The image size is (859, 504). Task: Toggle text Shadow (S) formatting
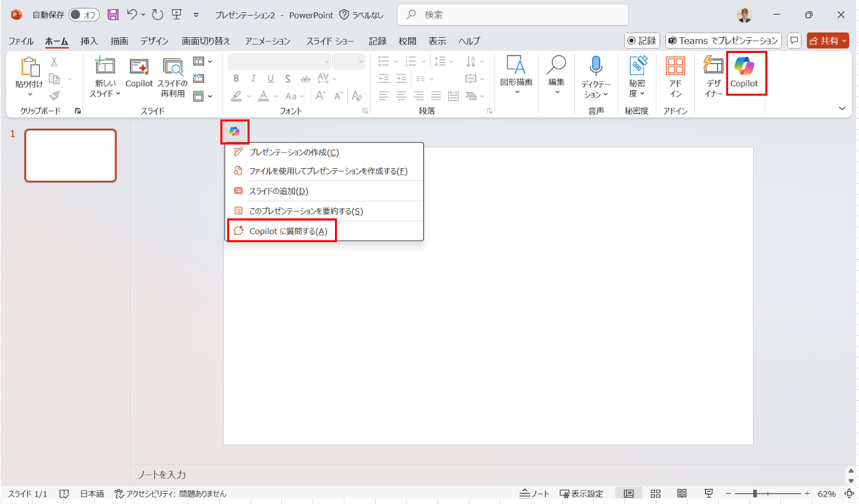288,79
